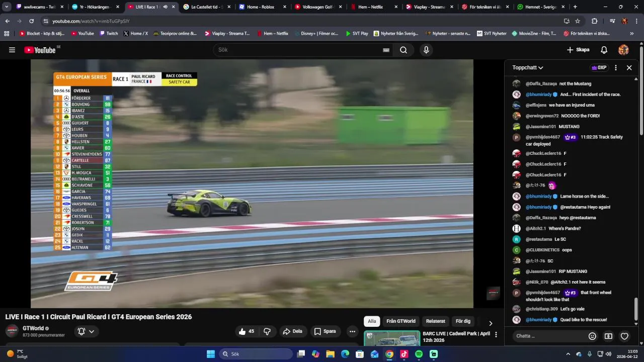644x362 pixels.
Task: Go to YouTube home via logo
Action: point(40,50)
